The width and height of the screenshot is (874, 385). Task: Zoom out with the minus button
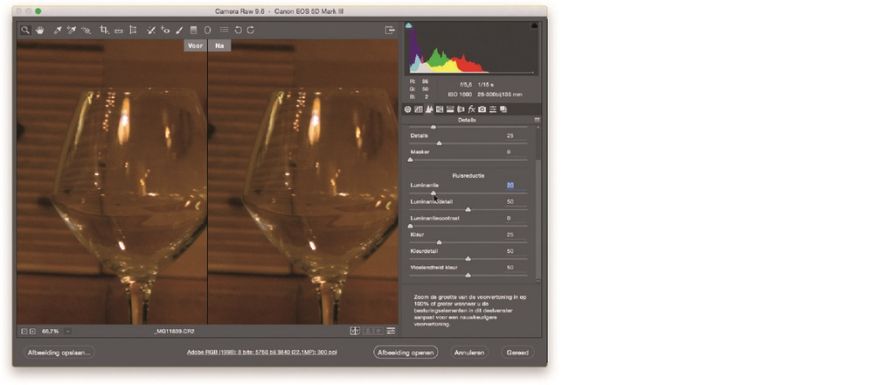pyautogui.click(x=24, y=331)
